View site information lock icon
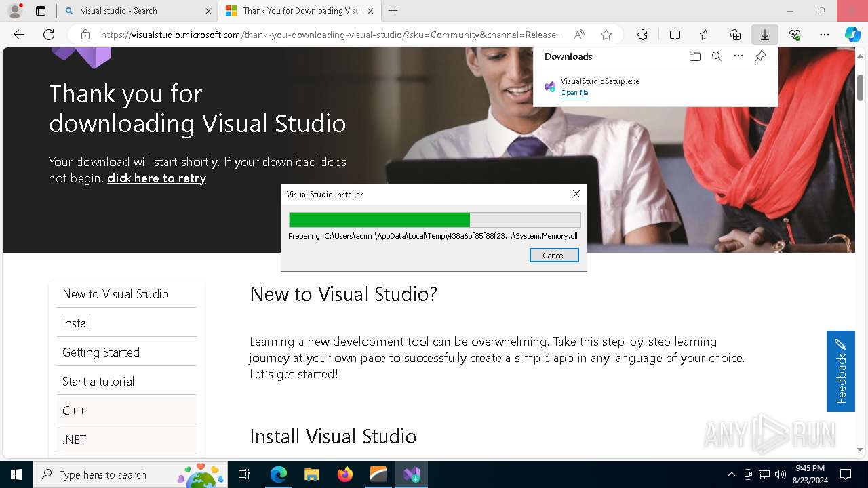Image resolution: width=868 pixels, height=488 pixels. (x=85, y=35)
